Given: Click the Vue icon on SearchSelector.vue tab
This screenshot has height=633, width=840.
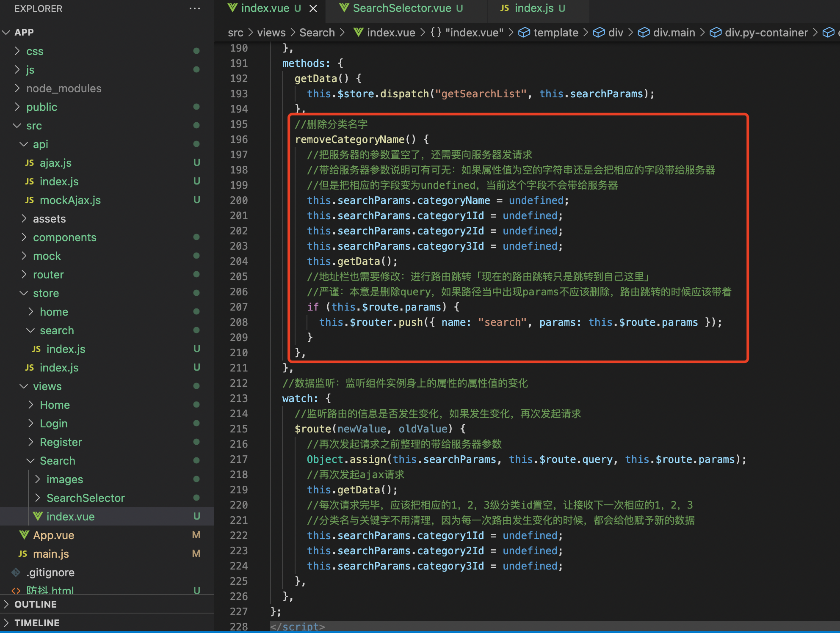Looking at the screenshot, I should 344,8.
